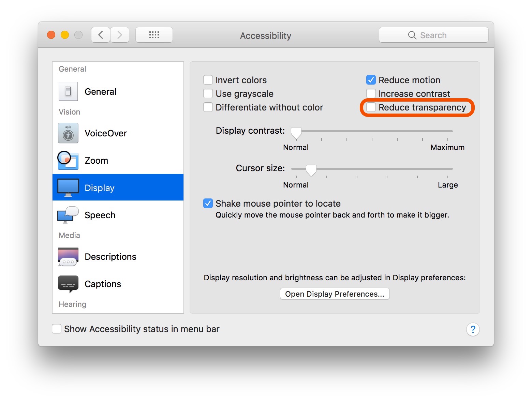The width and height of the screenshot is (532, 401).
Task: Uncheck the Reduce motion checkbox
Action: [x=371, y=80]
